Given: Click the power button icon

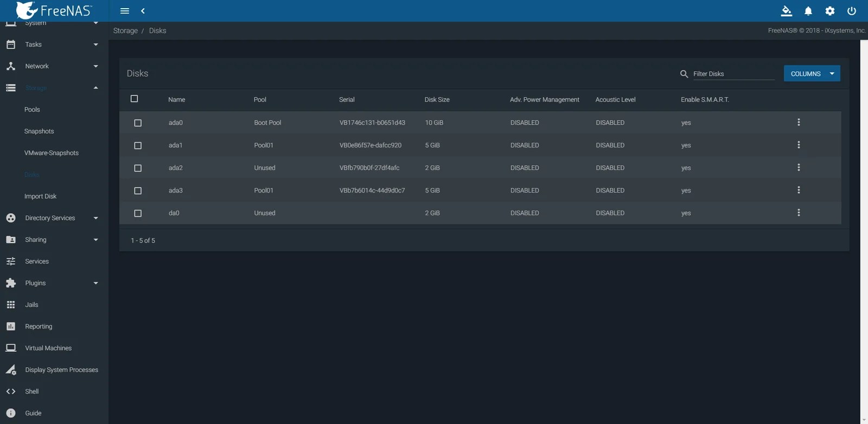Looking at the screenshot, I should coord(851,11).
